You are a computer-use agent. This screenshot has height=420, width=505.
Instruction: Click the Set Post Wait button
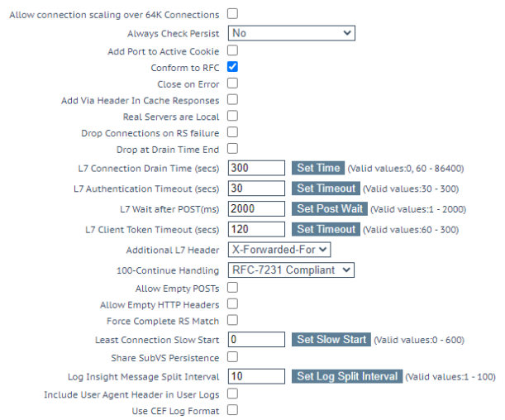point(330,209)
